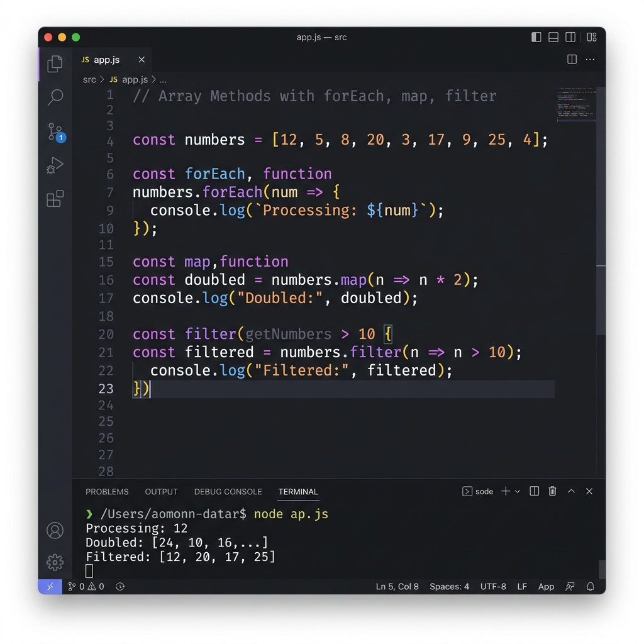Open Customize Layout menu
Image resolution: width=644 pixels, height=644 pixels.
click(x=592, y=37)
